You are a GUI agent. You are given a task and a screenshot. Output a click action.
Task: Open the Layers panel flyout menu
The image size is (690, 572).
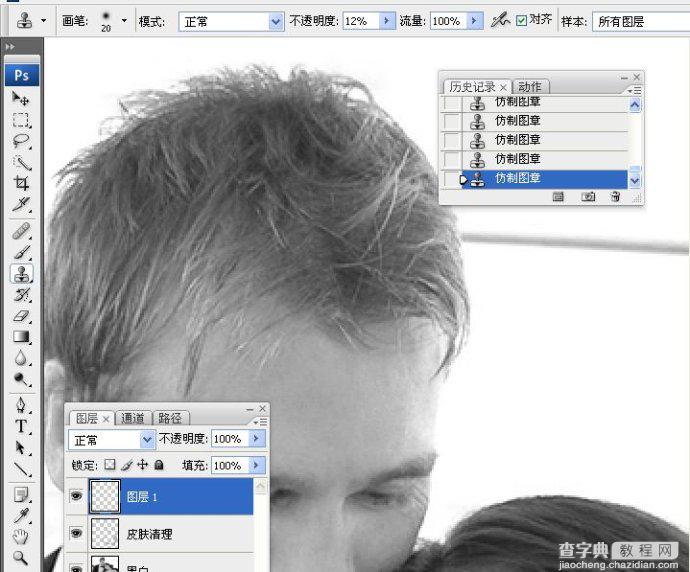point(260,422)
